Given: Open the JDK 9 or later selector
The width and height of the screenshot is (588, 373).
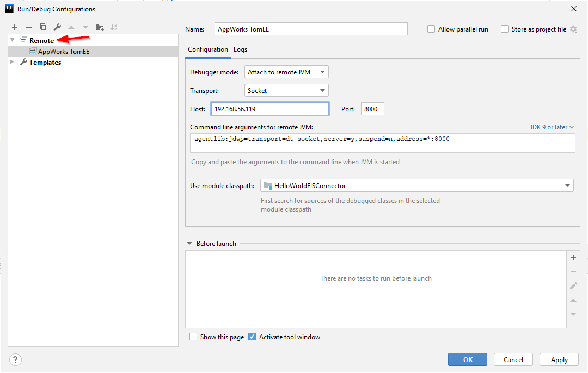Looking at the screenshot, I should (552, 127).
